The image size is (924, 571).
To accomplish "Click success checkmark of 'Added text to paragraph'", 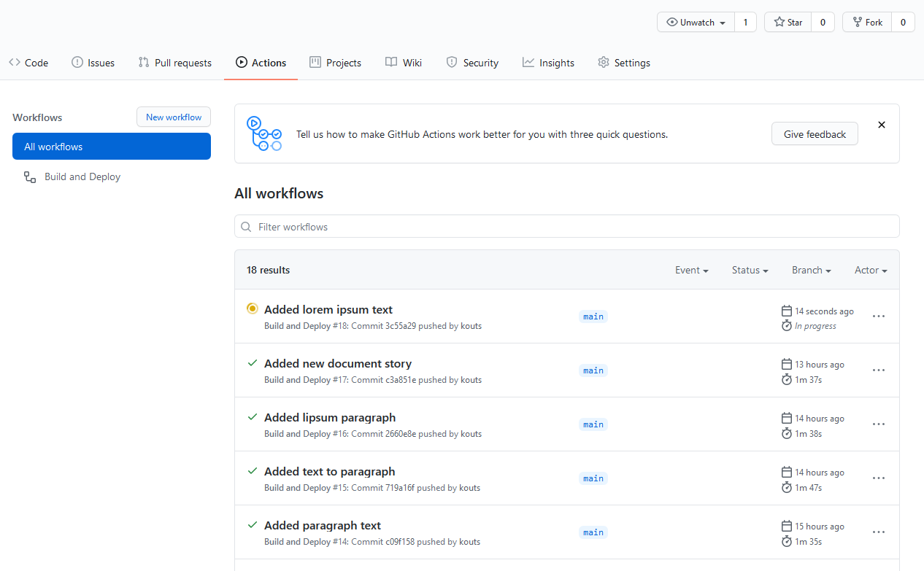I will [253, 470].
